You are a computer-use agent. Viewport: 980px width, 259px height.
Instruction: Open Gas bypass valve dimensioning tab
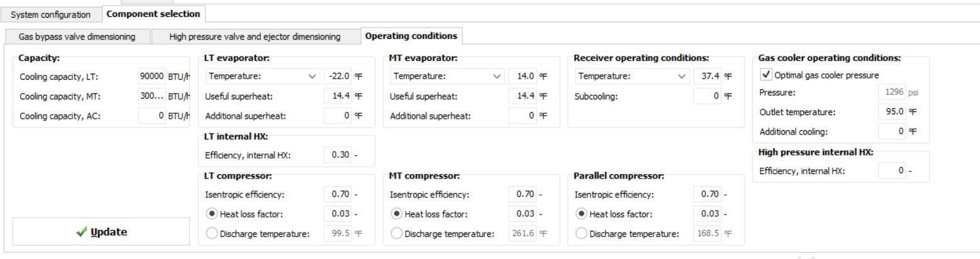pos(77,36)
